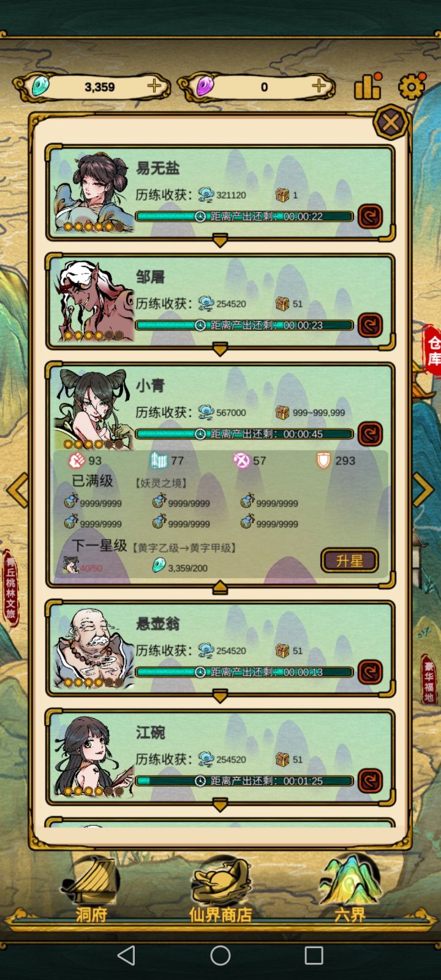Click the 升星 upgrade button

point(350,560)
